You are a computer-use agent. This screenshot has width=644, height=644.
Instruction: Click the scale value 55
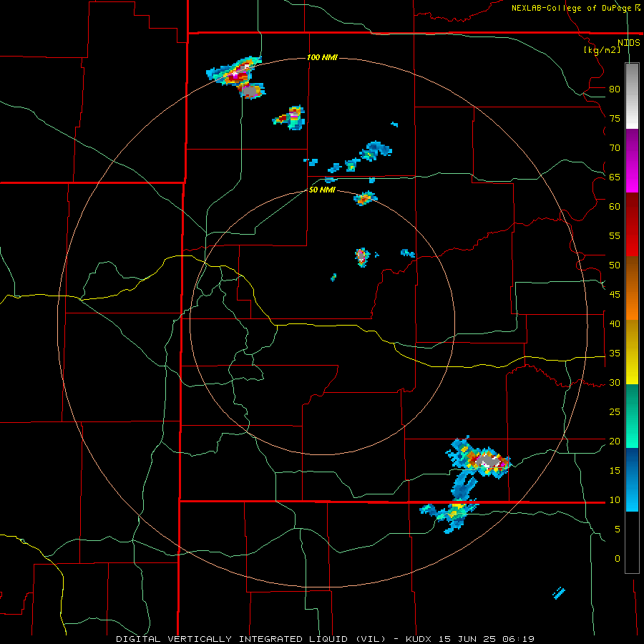[615, 235]
